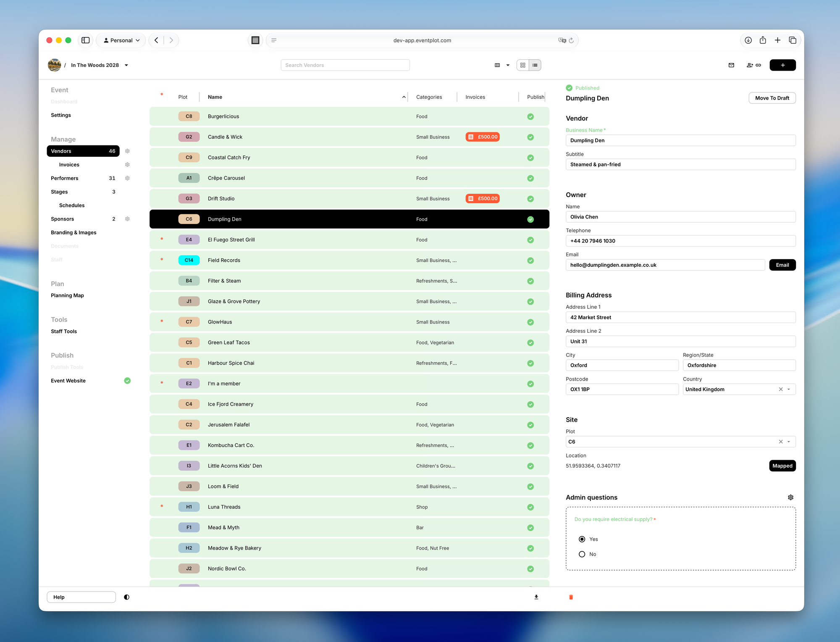
Task: Open the Country dropdown arrow
Action: click(789, 389)
